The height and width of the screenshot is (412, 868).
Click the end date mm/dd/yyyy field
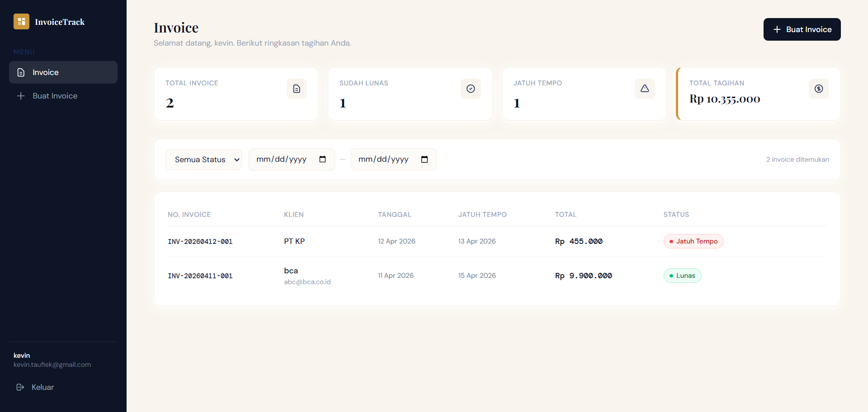click(x=394, y=159)
